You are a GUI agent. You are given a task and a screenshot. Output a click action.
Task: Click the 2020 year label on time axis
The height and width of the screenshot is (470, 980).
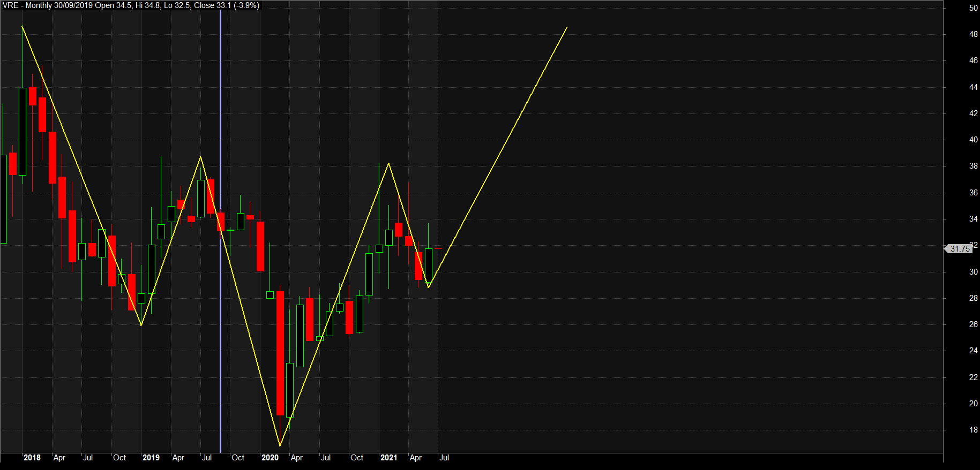(x=270, y=458)
